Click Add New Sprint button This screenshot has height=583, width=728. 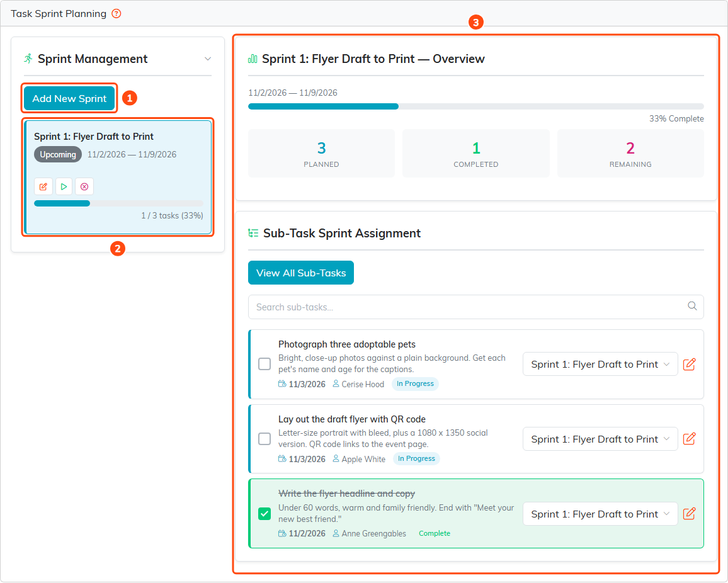coord(69,98)
